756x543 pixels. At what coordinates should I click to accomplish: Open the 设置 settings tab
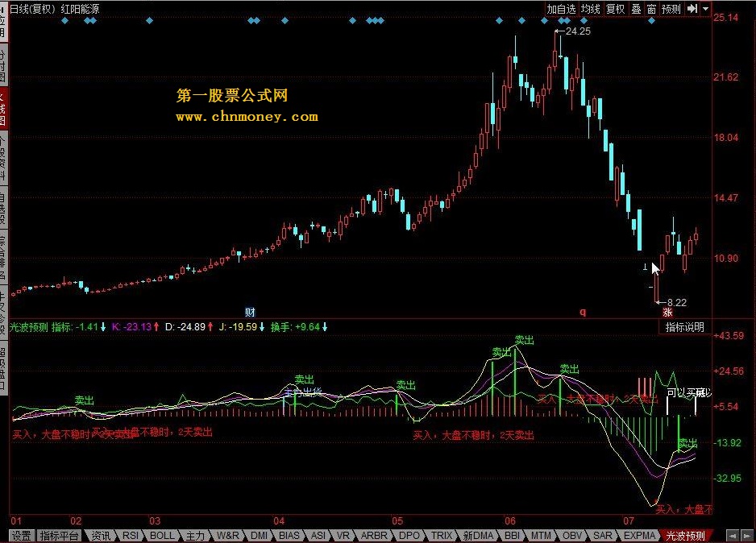[22, 536]
